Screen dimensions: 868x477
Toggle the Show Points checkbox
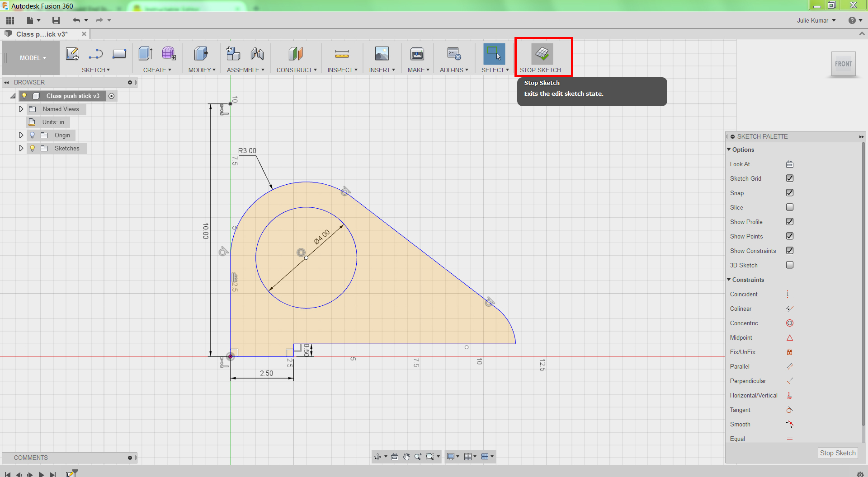790,236
